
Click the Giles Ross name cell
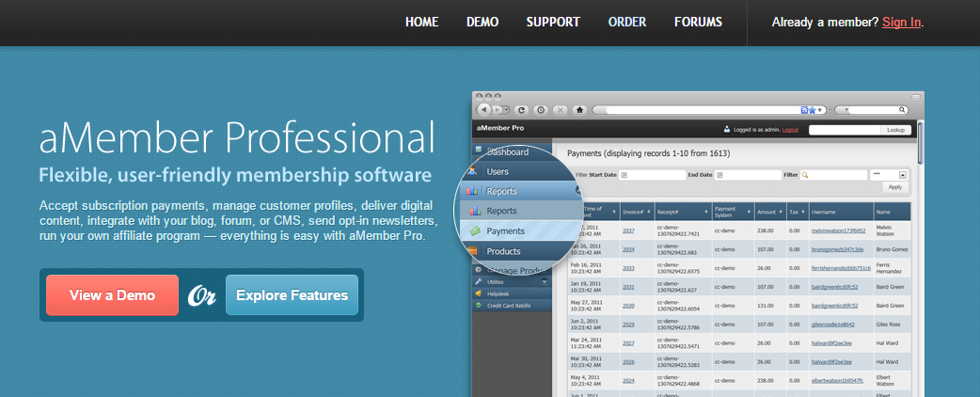pyautogui.click(x=890, y=325)
